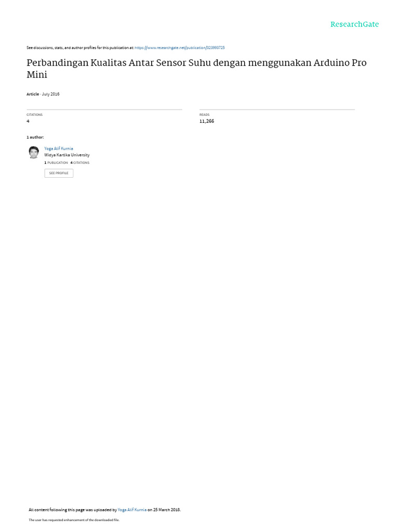Screen dimensions: 399x532
Task: Click the 1 PUBLICATION stat under author
Action: (x=56, y=163)
